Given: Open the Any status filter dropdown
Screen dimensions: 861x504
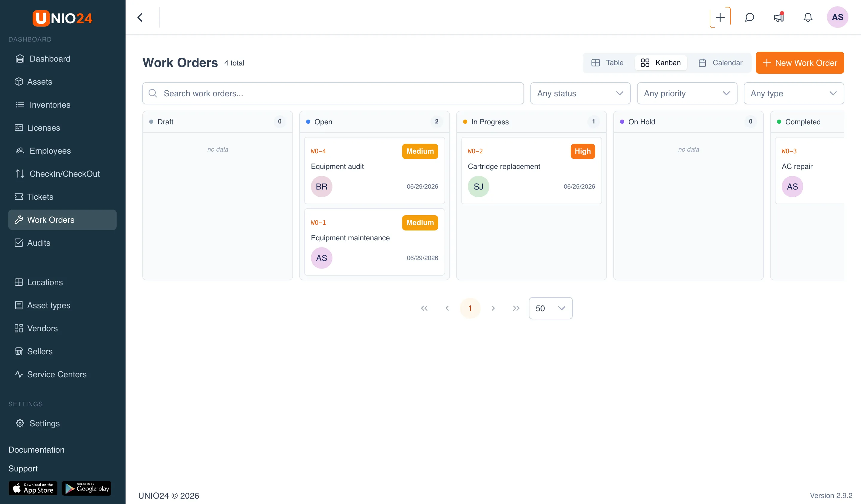Looking at the screenshot, I should (580, 93).
